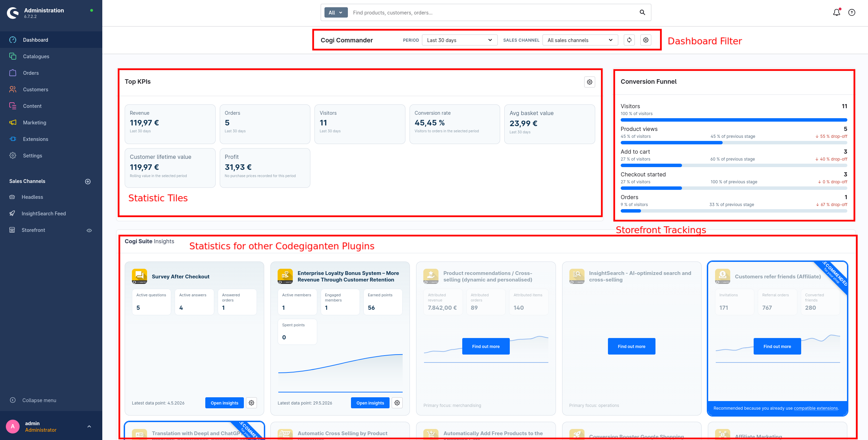The image size is (868, 440).
Task: Open Customers in the sidebar
Action: pos(51,90)
